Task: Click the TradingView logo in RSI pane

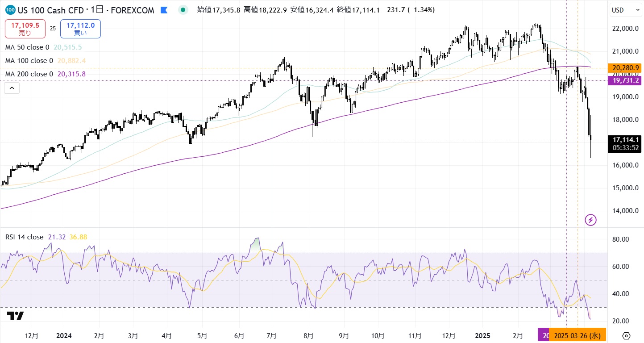Action: (15, 316)
